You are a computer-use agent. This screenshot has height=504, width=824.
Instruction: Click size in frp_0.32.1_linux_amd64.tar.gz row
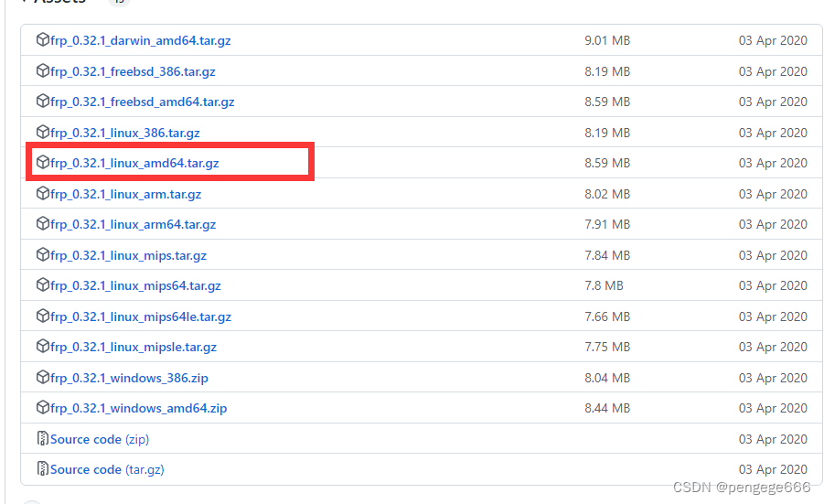(x=607, y=164)
